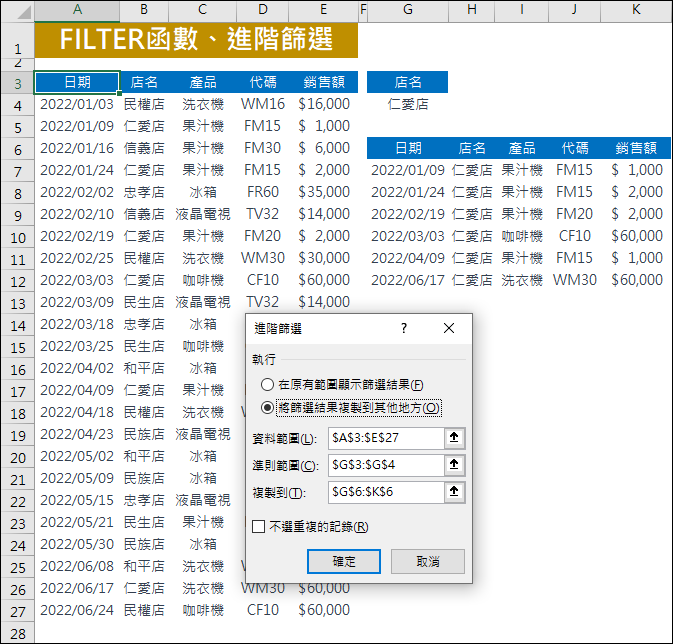
Task: Focus the 資料範圍 input field
Action: click(x=386, y=438)
